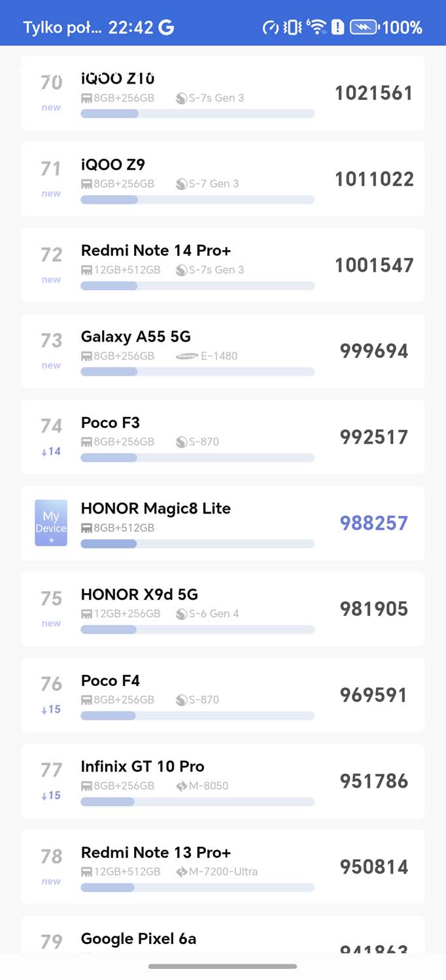This screenshot has height=980, width=446.
Task: Select the 1021561 score for iQOO Z10
Action: pos(373,93)
